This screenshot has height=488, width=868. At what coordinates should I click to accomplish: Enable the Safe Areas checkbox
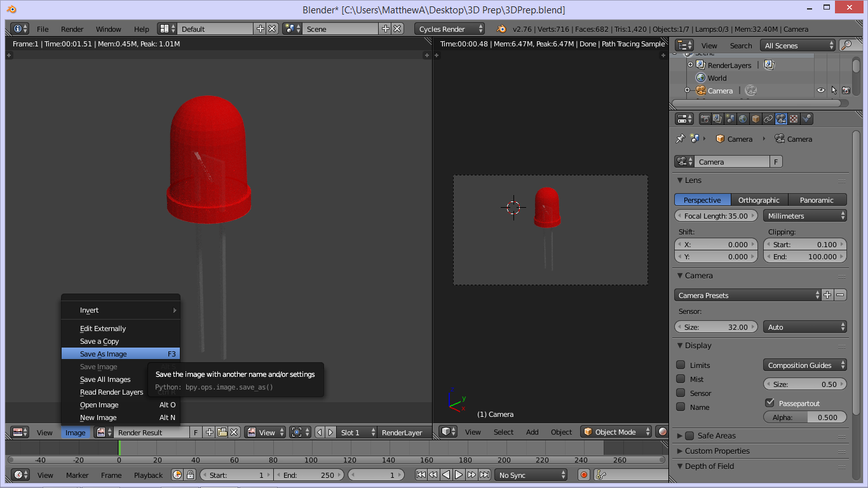pyautogui.click(x=689, y=435)
